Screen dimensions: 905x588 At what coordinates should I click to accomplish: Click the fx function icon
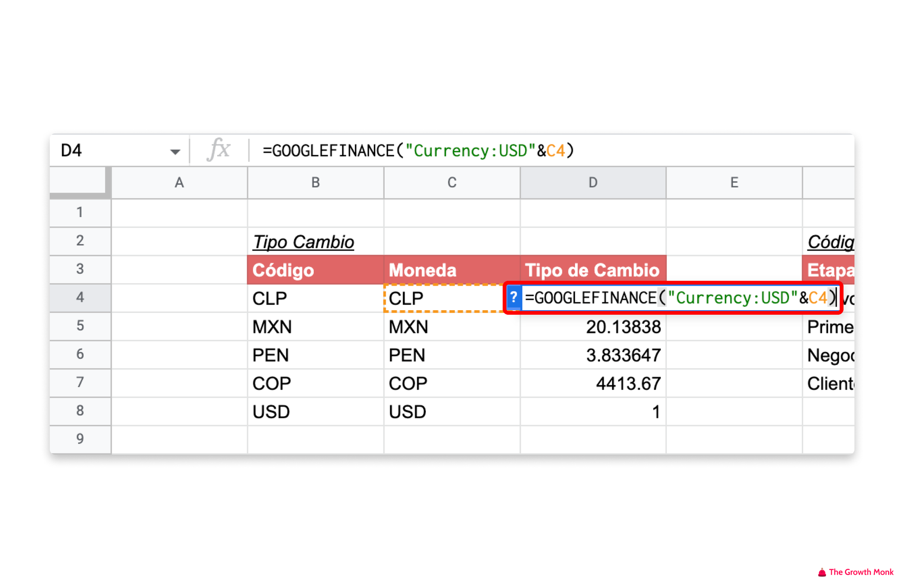(219, 150)
